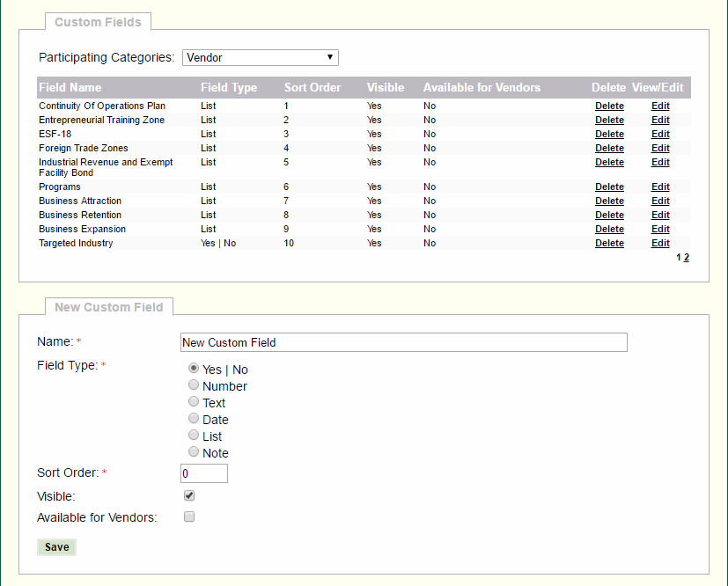Click the Name input field
The image size is (728, 586).
tap(403, 342)
